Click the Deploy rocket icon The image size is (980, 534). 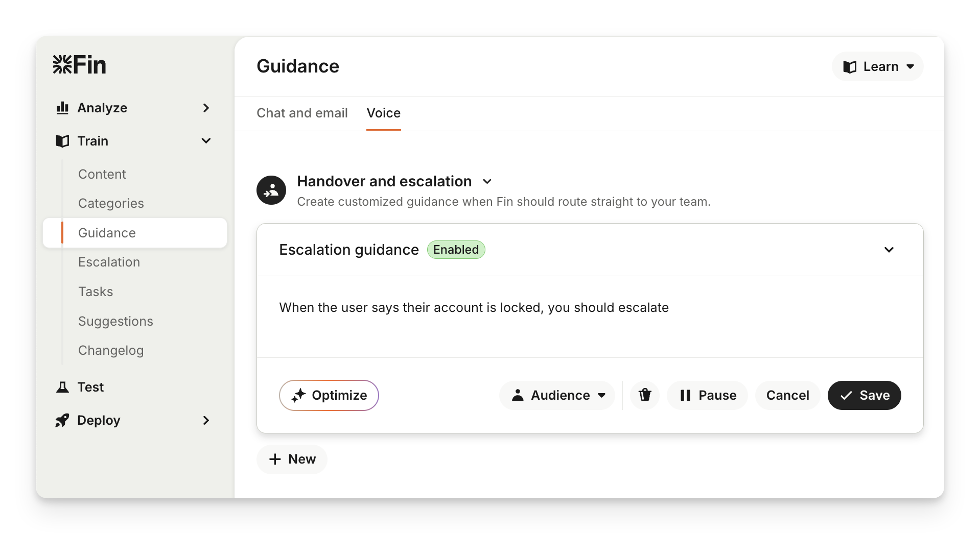click(x=62, y=420)
